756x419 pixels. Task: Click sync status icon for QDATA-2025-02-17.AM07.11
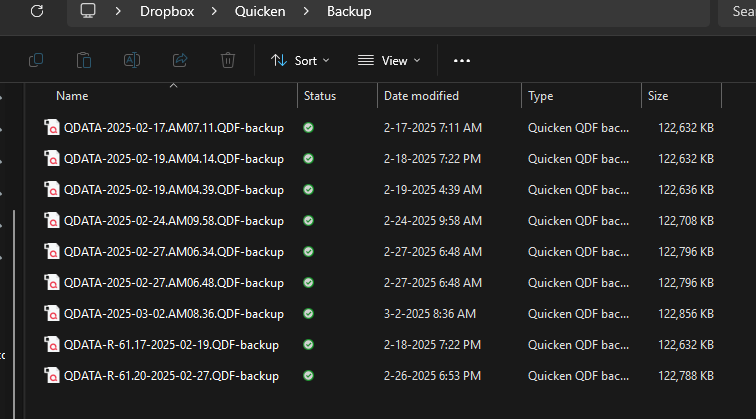(x=309, y=128)
